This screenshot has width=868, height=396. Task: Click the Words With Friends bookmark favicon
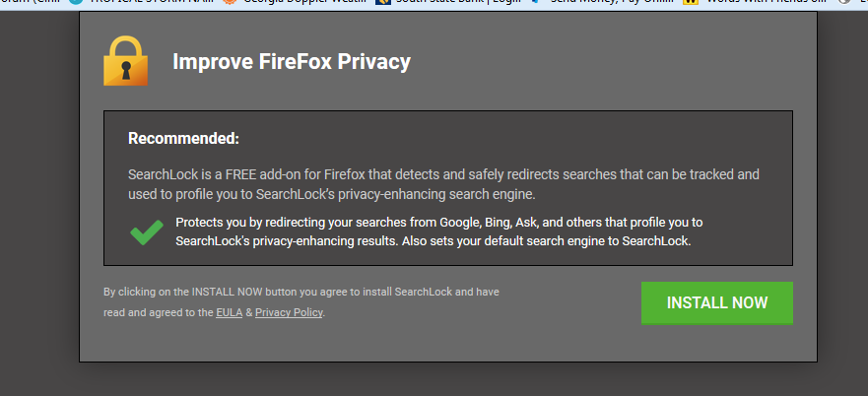[691, 2]
